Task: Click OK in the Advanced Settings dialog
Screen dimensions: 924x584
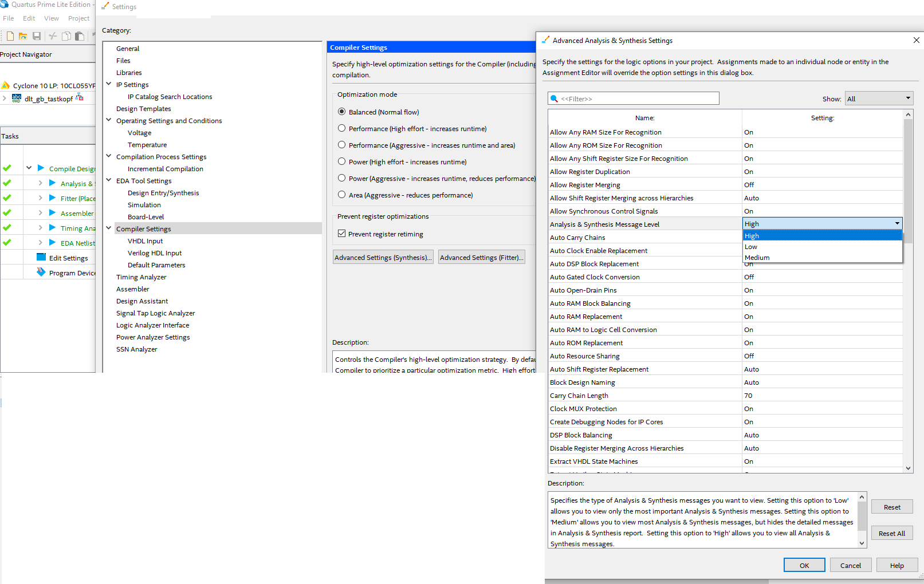Action: 804,565
